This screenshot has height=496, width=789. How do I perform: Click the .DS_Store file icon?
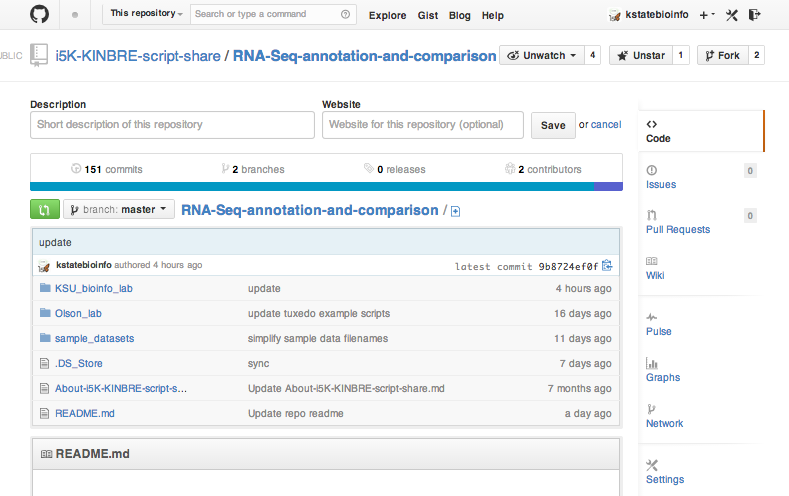44,363
